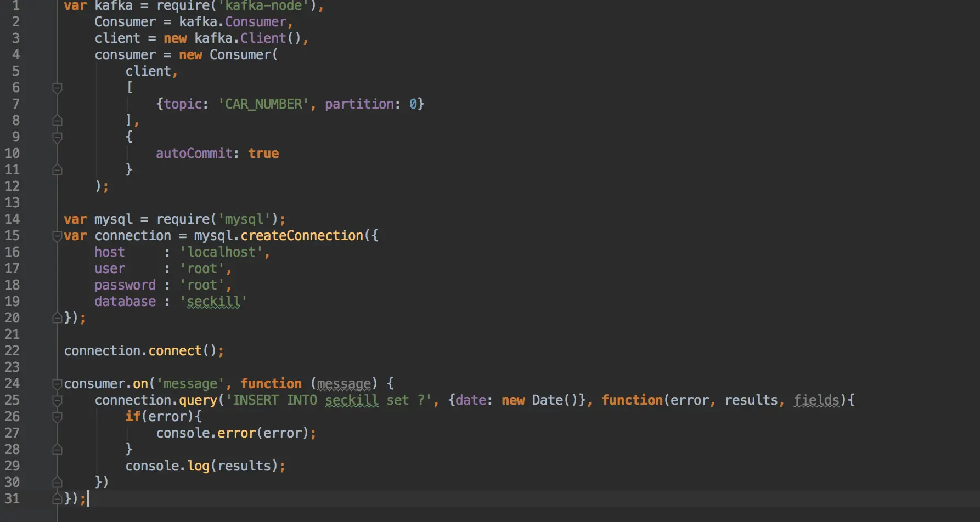Click the partition property on line 7
Image resolution: width=980 pixels, height=522 pixels.
pos(359,104)
